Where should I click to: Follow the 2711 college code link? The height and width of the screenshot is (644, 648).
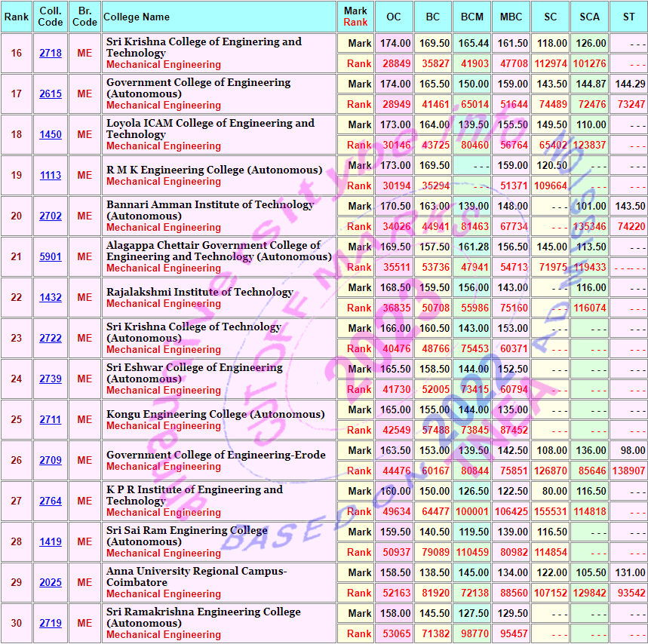pyautogui.click(x=51, y=419)
